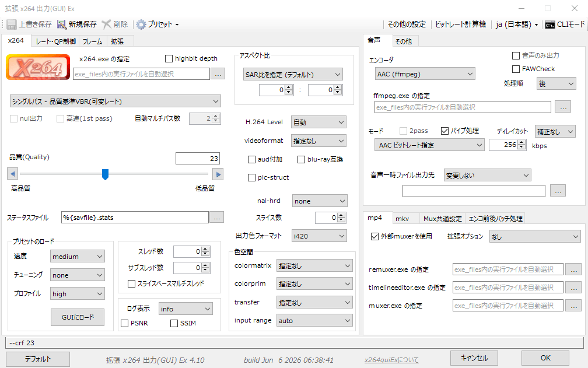Click quality slider left arrow toward 高品質
Viewport: 588px width, 368px height.
[13, 174]
